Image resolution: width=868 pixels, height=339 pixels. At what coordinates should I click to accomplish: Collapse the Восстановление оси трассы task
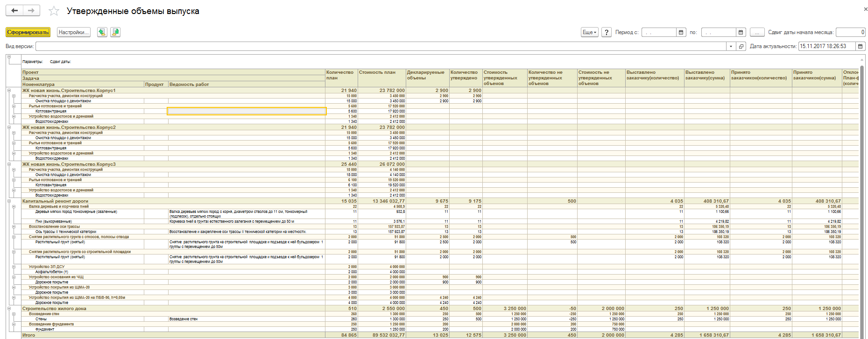14,226
